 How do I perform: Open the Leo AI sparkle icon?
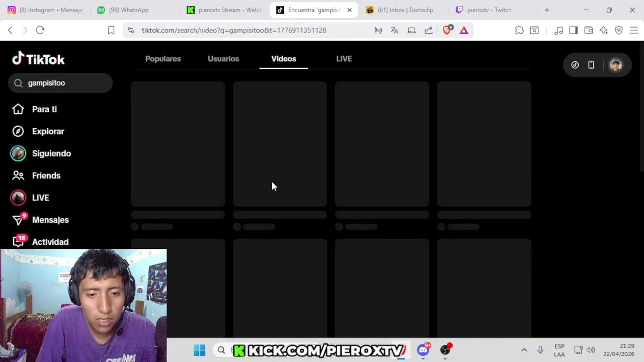(604, 30)
